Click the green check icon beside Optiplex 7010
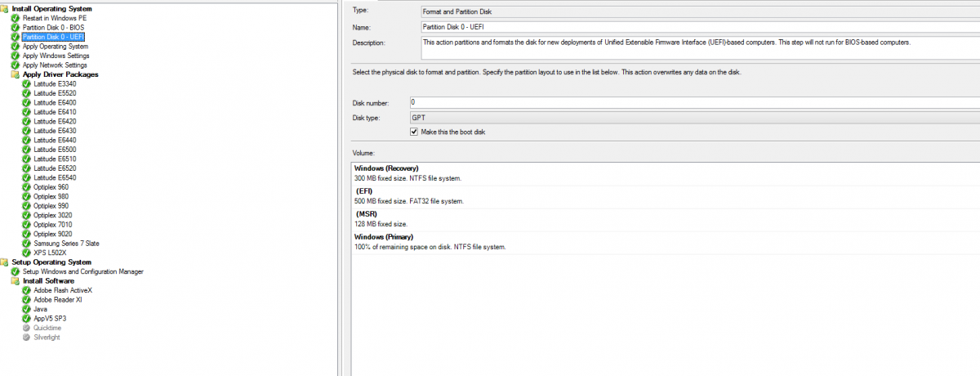 (26, 225)
